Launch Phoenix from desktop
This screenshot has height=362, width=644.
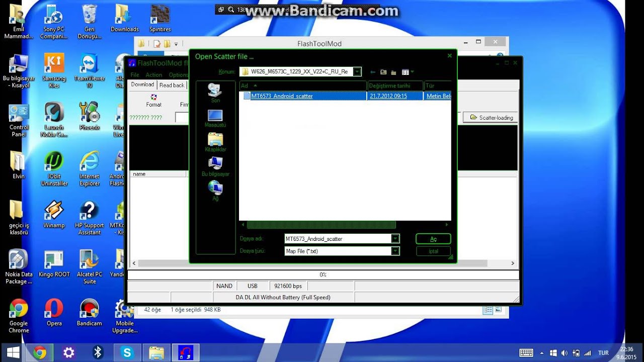tap(90, 117)
